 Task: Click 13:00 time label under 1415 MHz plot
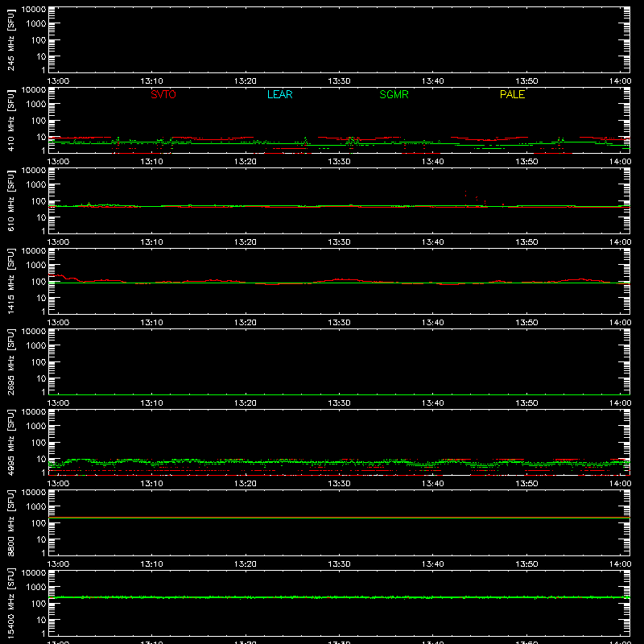coord(58,323)
